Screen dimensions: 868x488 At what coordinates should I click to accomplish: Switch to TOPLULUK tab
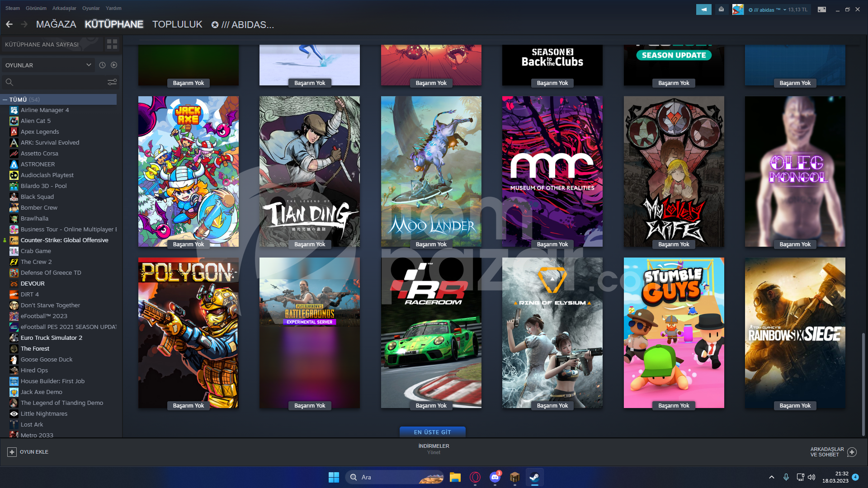click(x=177, y=24)
